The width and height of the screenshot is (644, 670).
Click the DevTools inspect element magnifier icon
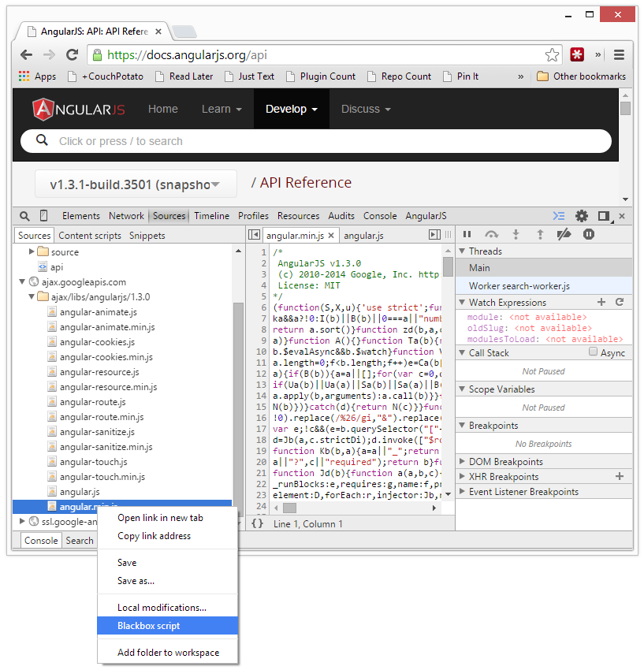(x=24, y=216)
